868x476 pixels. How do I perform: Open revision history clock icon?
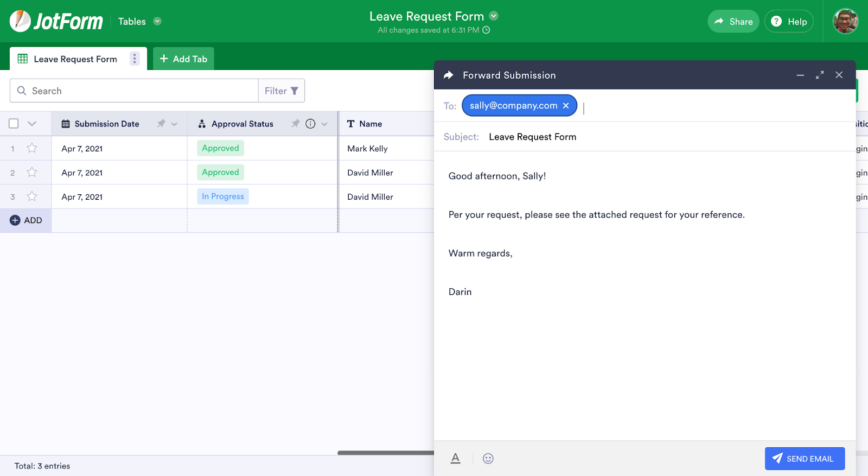[x=486, y=30]
